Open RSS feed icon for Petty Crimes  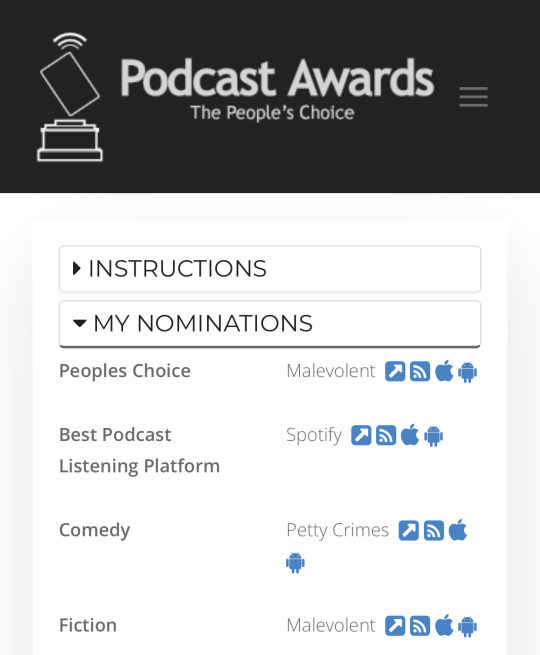coord(434,531)
